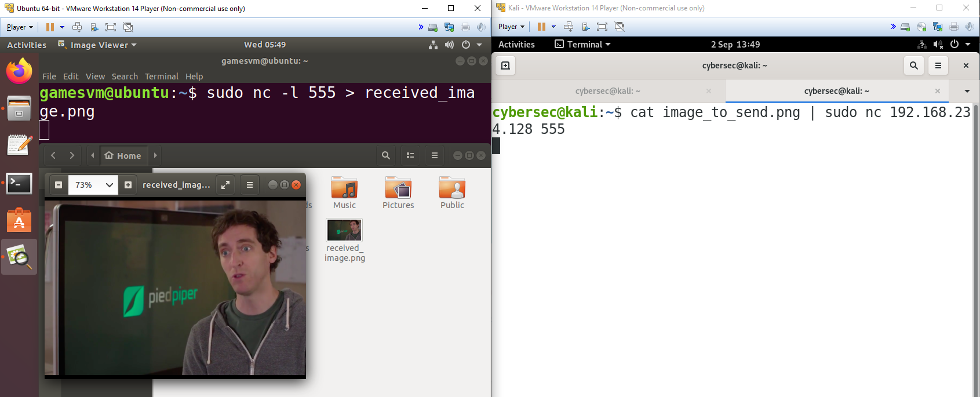This screenshot has width=980, height=397.
Task: Open the Ubuntu volume indicator
Action: click(449, 45)
